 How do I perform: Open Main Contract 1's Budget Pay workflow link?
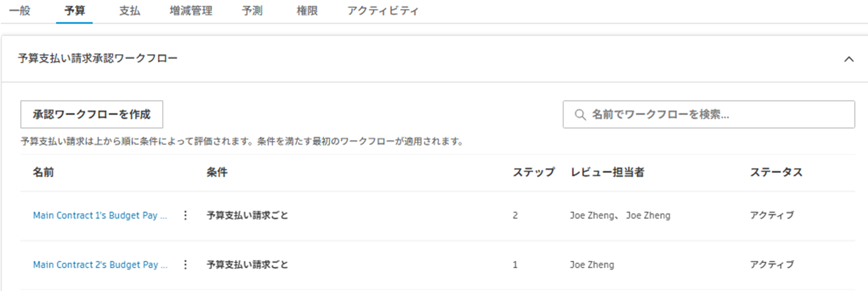coord(100,215)
